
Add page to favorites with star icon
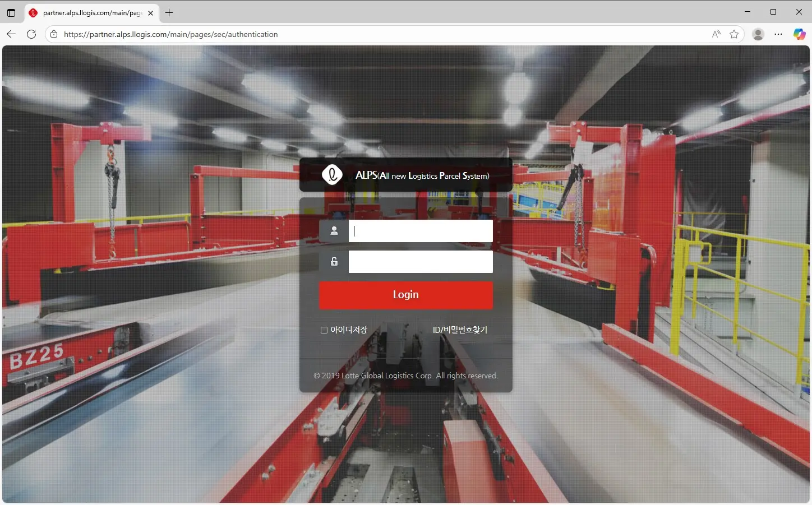(x=734, y=34)
